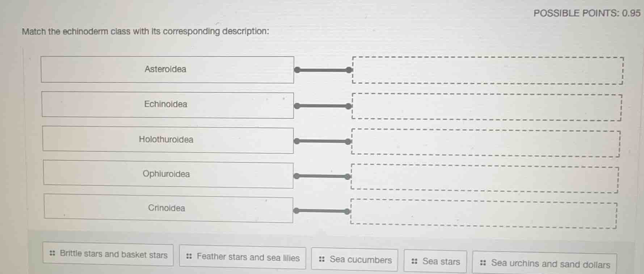The width and height of the screenshot is (644, 274).
Task: Click drag handle icon on Sea urchins chip
Action: [x=483, y=263]
